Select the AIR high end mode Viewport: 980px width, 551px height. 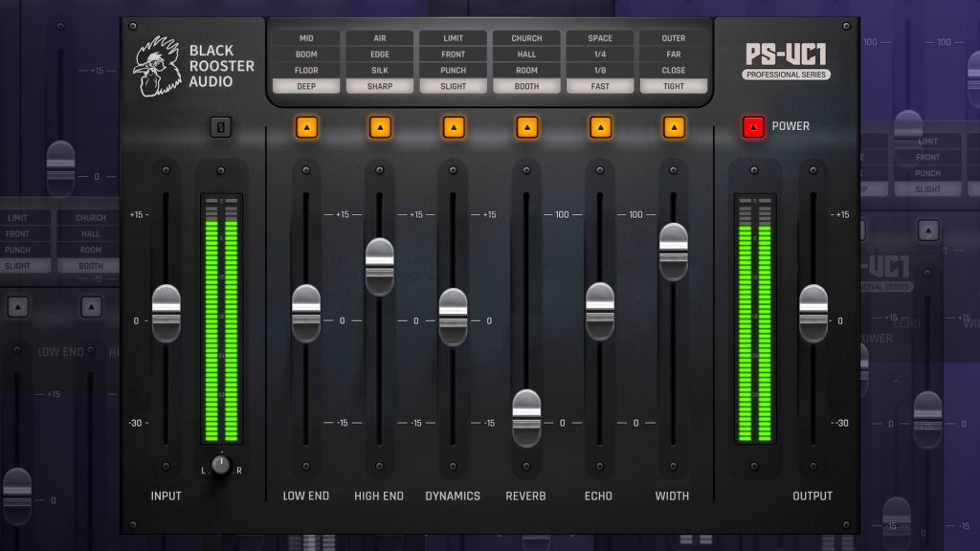pyautogui.click(x=380, y=38)
